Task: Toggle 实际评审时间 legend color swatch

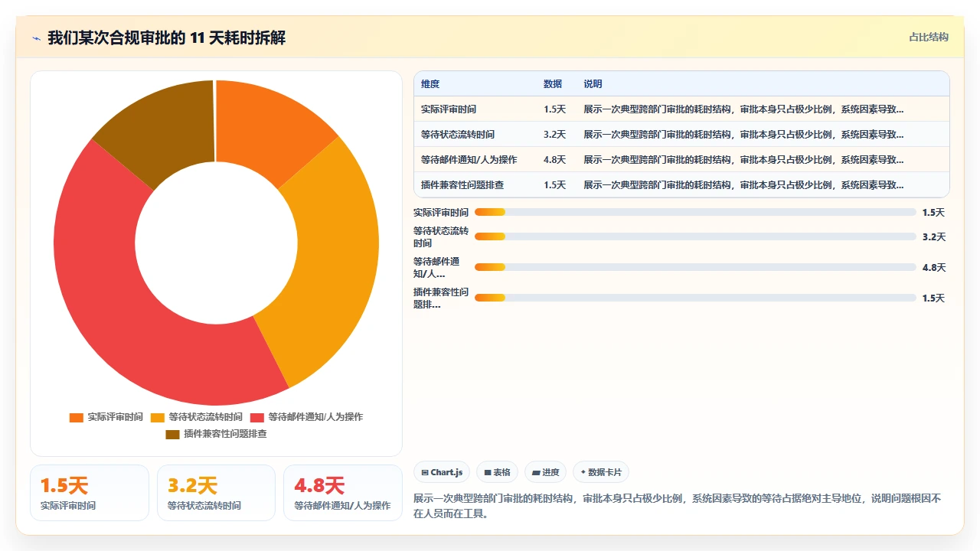Action: click(x=76, y=417)
